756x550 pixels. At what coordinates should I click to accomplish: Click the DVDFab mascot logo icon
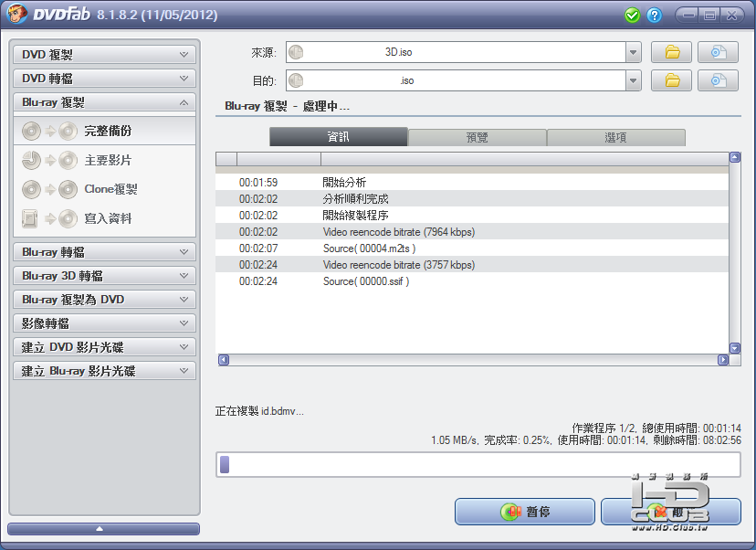pos(16,14)
